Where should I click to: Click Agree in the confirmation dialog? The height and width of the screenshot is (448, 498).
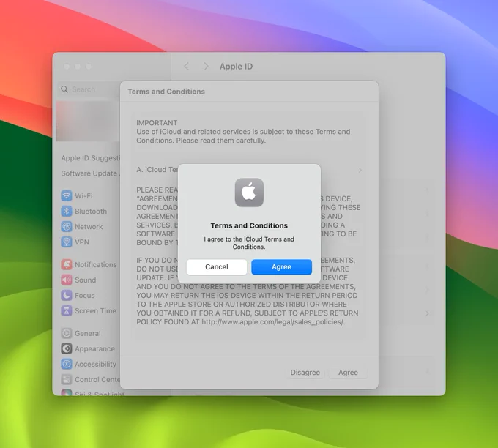(281, 266)
